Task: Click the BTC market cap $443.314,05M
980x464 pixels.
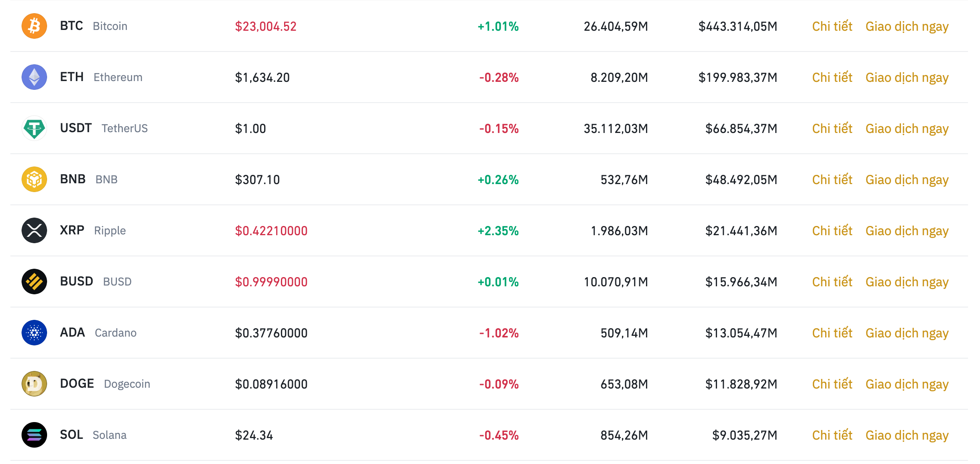Action: pyautogui.click(x=738, y=26)
